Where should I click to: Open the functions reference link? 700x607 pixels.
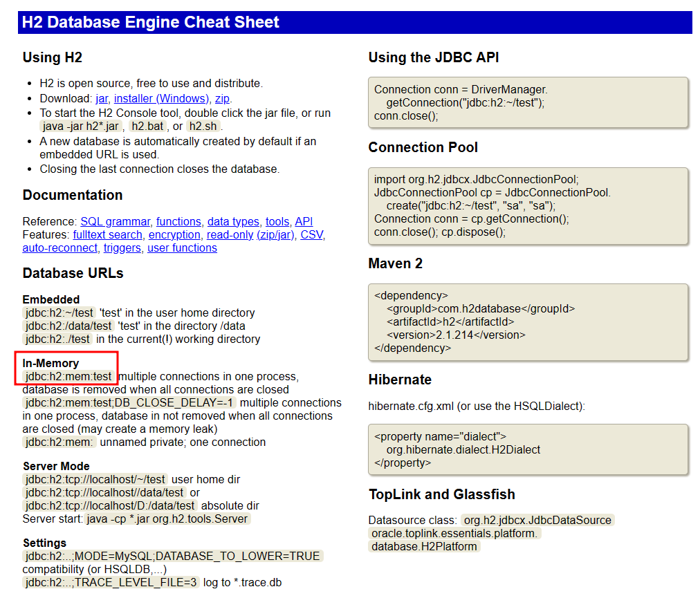point(178,221)
